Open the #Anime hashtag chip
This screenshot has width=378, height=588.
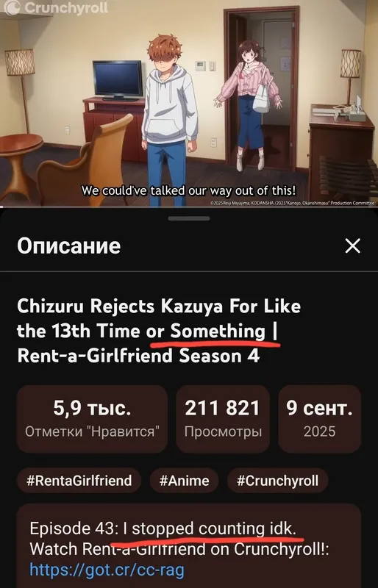[184, 481]
